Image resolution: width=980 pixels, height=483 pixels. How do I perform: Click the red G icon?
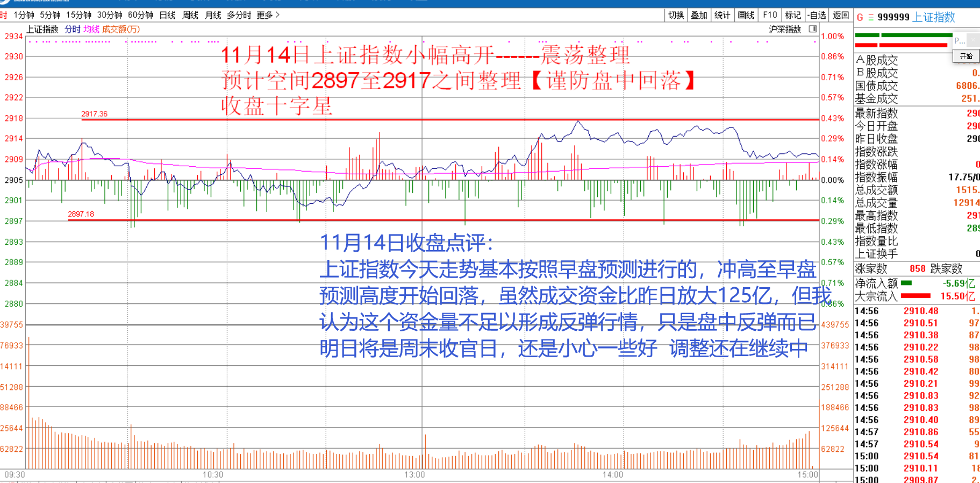[860, 17]
